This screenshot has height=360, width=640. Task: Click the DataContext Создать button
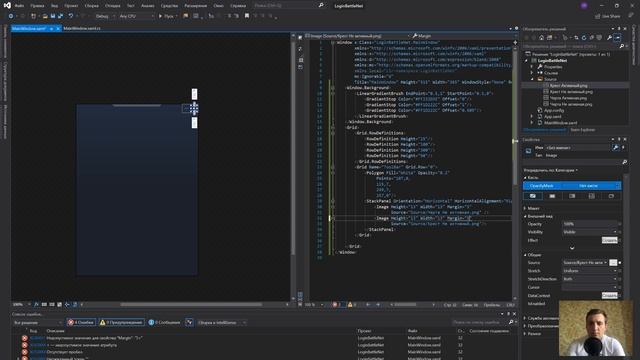click(609, 295)
